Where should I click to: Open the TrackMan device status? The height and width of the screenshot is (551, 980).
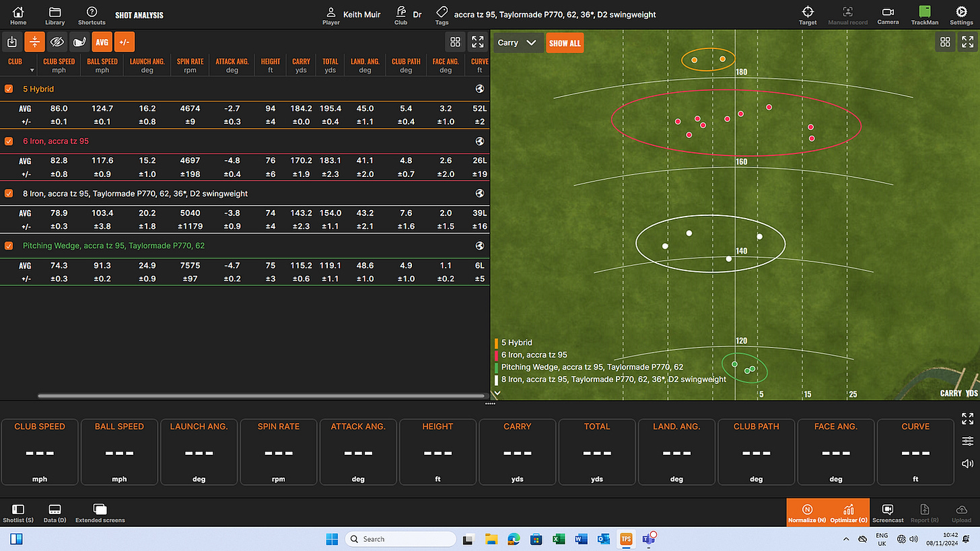[x=925, y=15]
